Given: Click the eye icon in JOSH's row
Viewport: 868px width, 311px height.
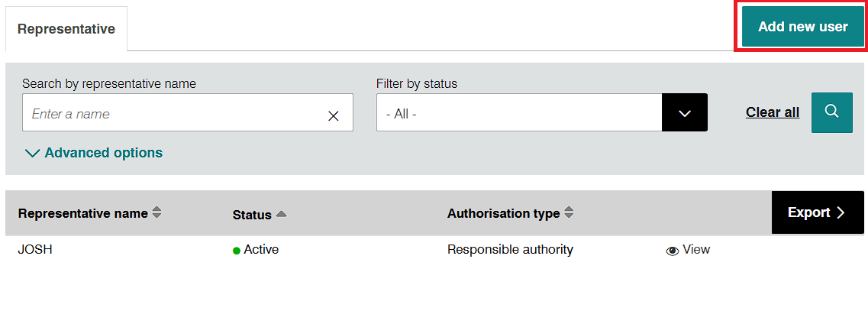Looking at the screenshot, I should pyautogui.click(x=673, y=250).
